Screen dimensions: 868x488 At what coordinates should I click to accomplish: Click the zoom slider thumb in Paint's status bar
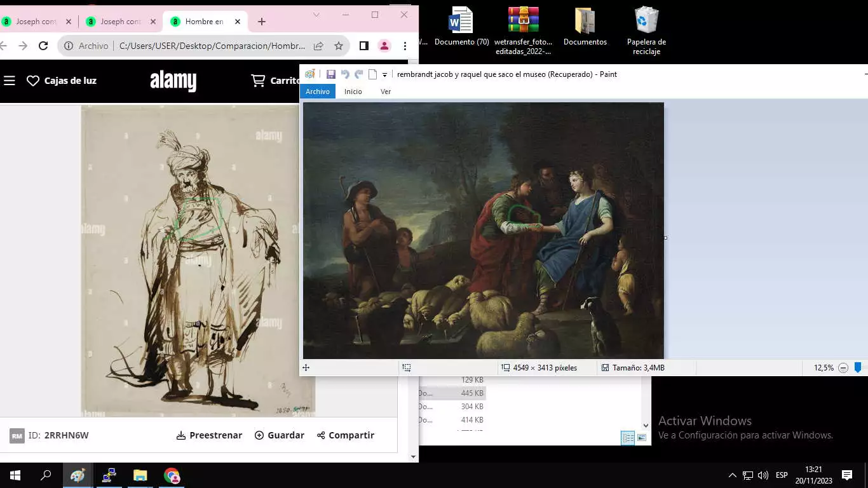coord(858,367)
